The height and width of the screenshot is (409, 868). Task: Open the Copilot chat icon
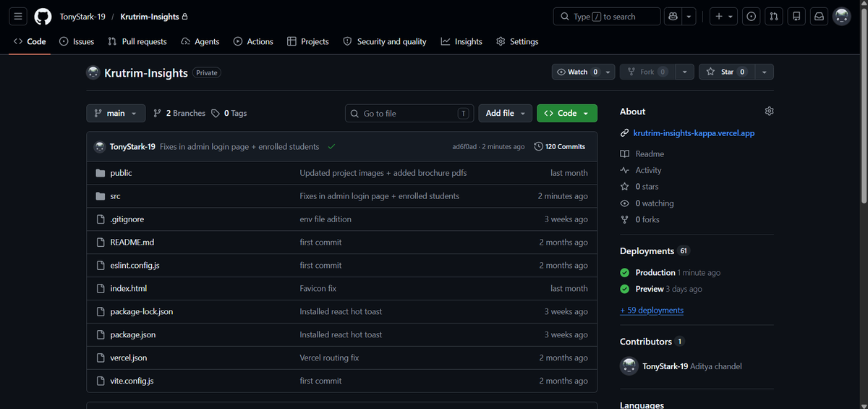[673, 16]
